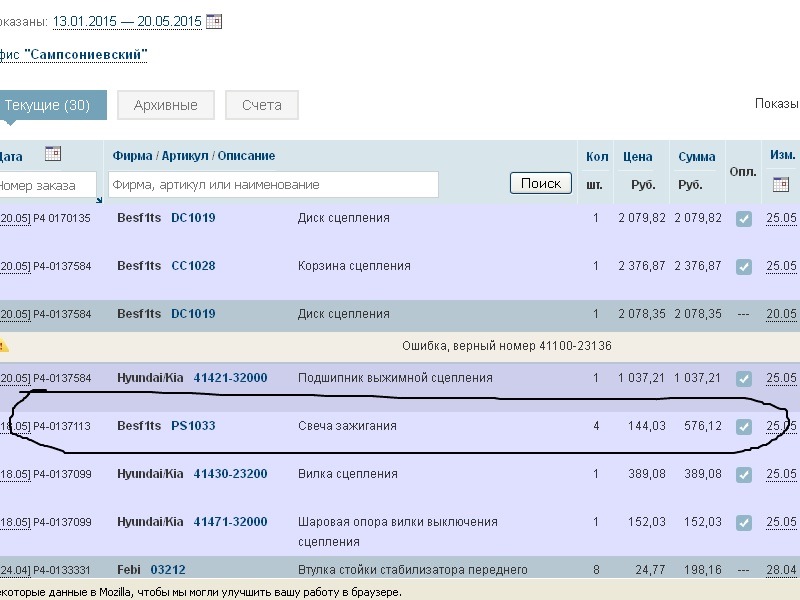Click the yellow warning icon in error row
Viewport: 800px width, 600px height.
[4, 346]
